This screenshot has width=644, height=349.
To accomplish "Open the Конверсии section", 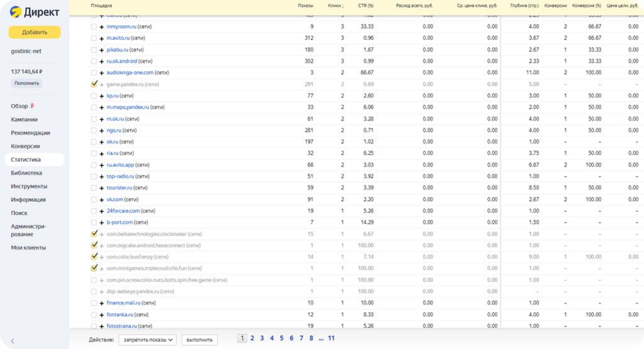I will pyautogui.click(x=25, y=146).
